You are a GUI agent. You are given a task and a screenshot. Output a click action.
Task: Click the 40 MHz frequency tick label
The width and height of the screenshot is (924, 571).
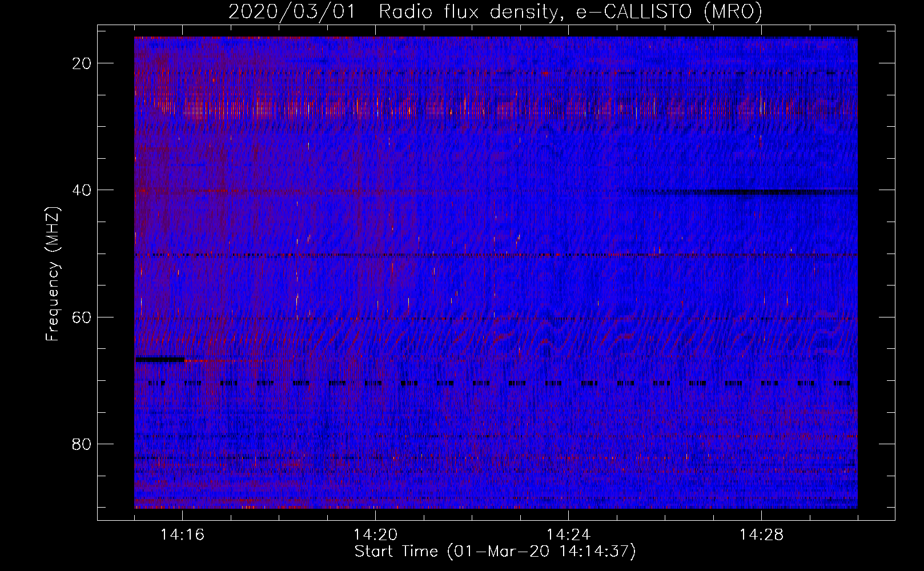tap(82, 190)
